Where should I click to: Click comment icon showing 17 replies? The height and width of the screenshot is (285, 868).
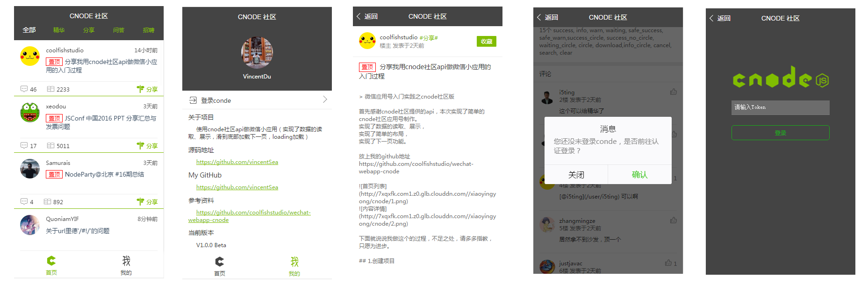(x=24, y=145)
